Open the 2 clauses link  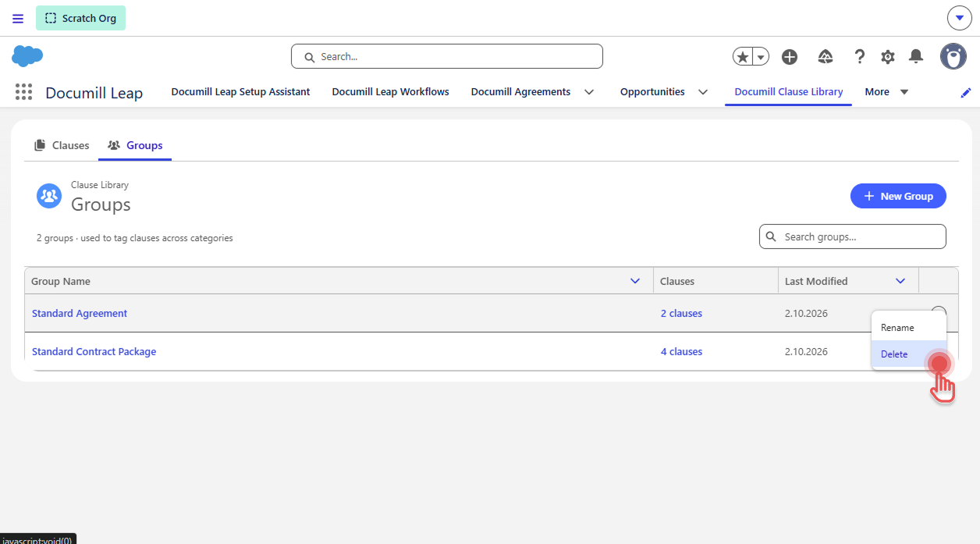click(681, 313)
